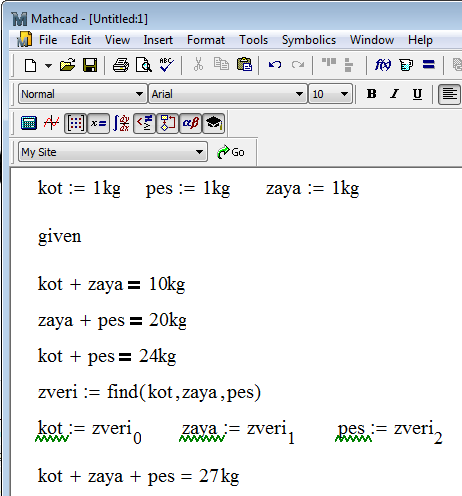Viewport: 462px width, 496px height.
Task: Open the Format menu
Action: [206, 40]
